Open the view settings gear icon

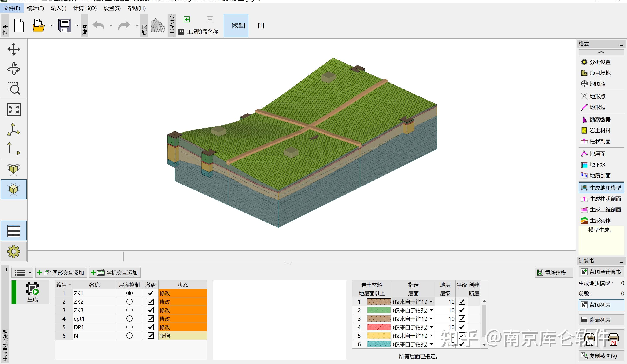tap(14, 251)
